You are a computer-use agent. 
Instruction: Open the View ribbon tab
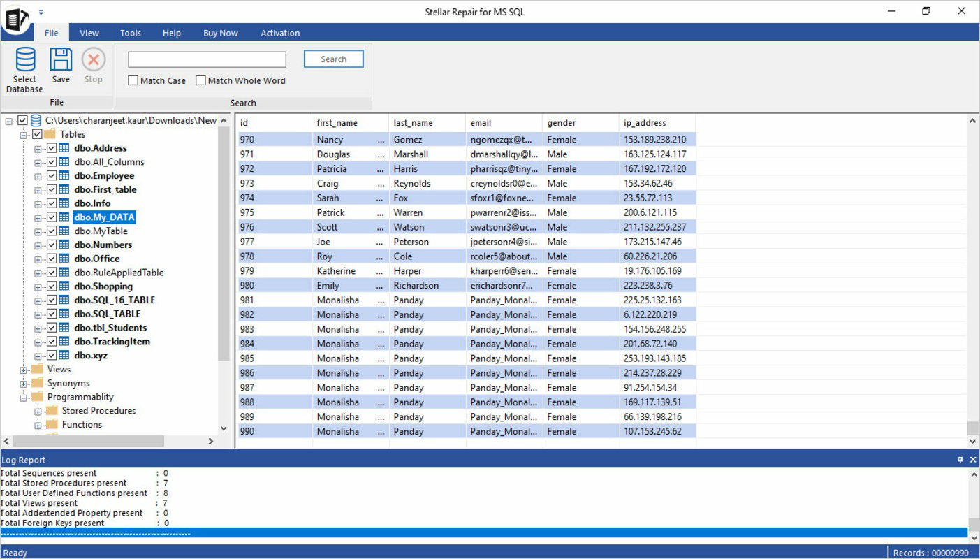(x=89, y=33)
